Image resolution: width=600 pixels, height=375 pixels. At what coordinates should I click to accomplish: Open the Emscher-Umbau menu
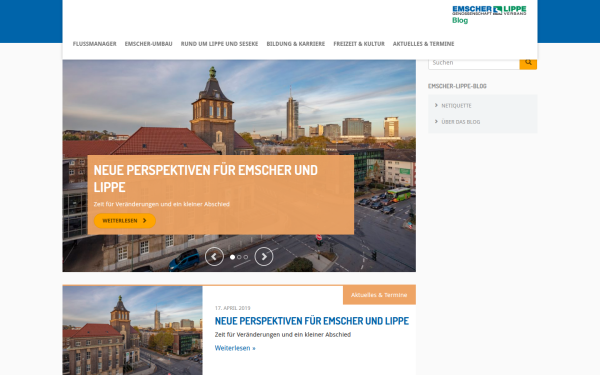148,44
